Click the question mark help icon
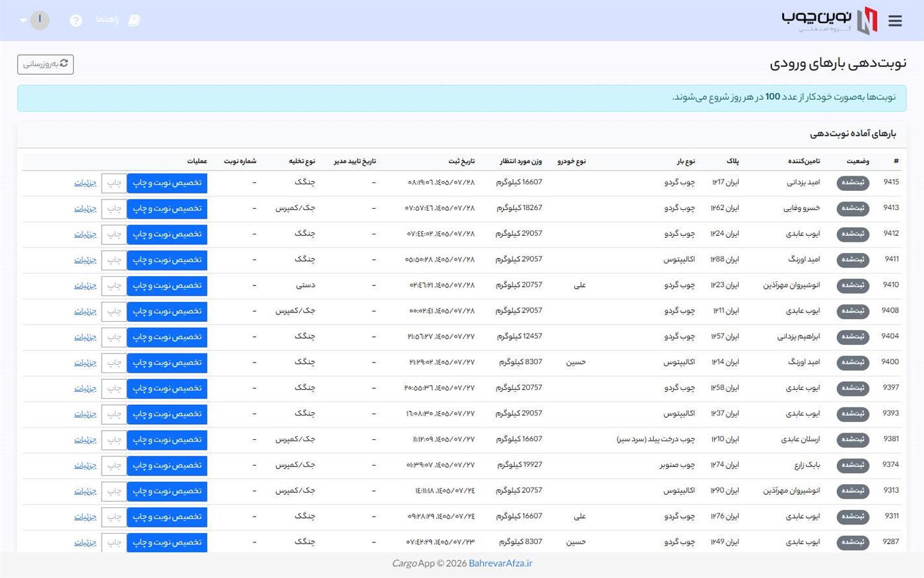The width and height of the screenshot is (924, 578). tap(76, 20)
